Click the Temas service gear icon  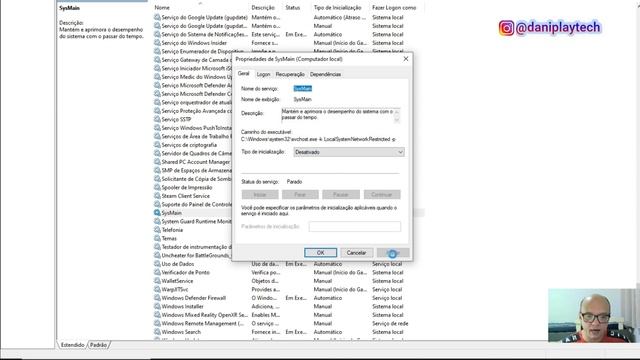pos(157,238)
